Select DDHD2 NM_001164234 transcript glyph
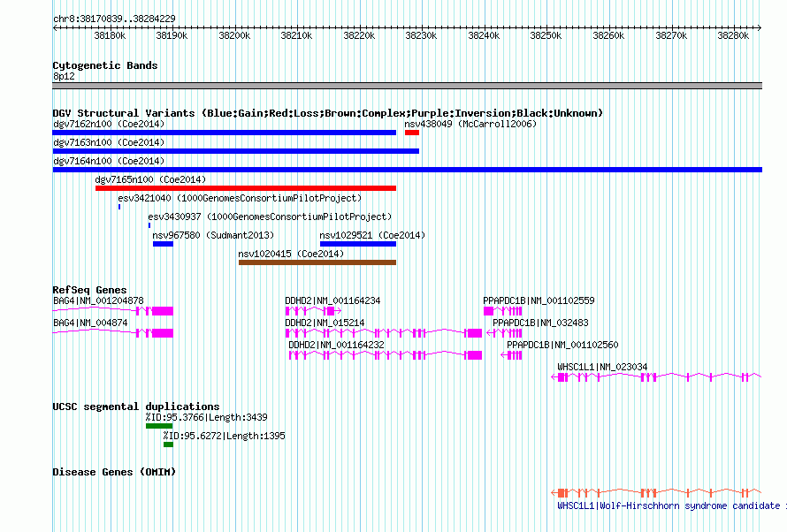 click(313, 311)
